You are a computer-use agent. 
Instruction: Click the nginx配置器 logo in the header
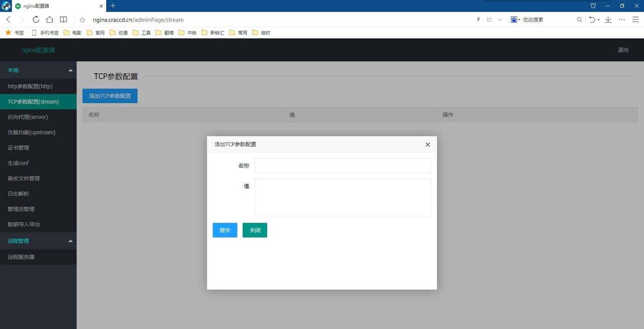37,50
